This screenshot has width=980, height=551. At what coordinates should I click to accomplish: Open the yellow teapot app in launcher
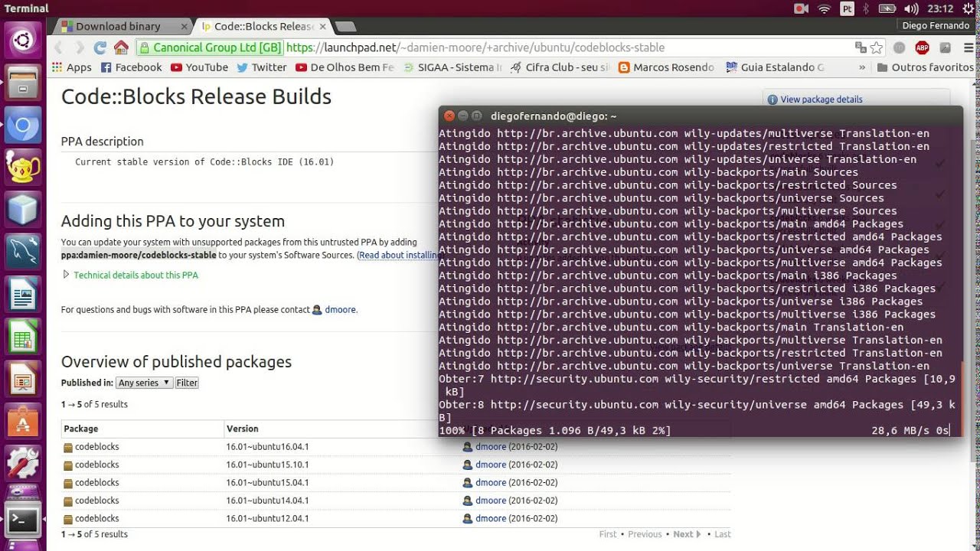click(23, 166)
